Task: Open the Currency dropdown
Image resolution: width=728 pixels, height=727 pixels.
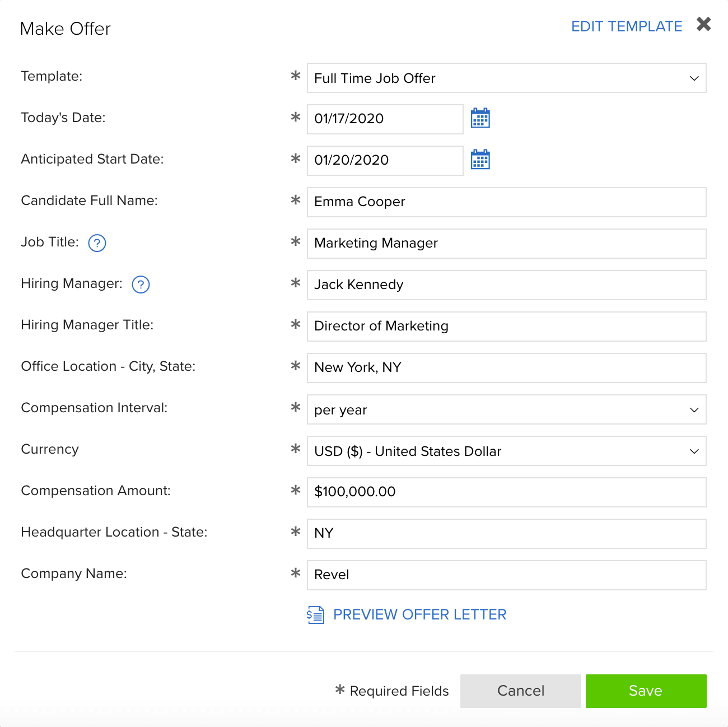Action: [x=507, y=451]
